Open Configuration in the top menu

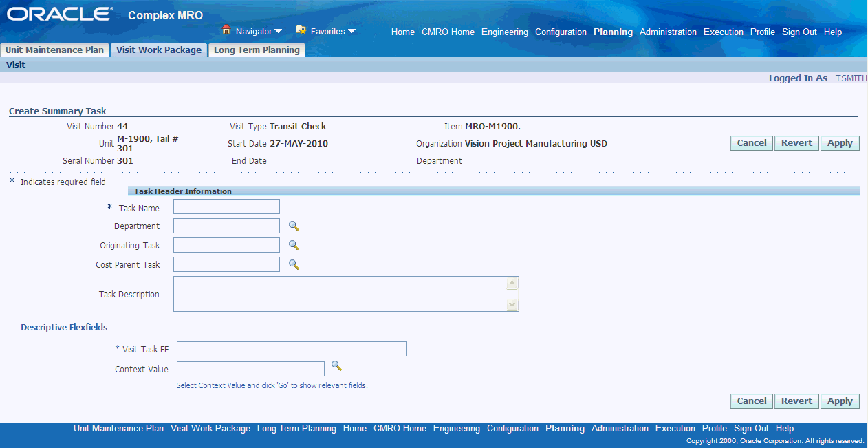point(561,32)
